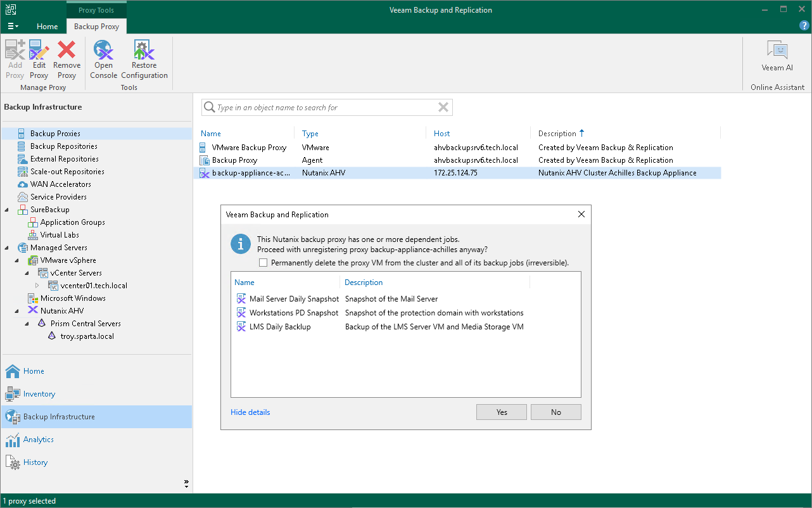Sort proxies by the Description column header
Viewport: 812px width, 508px height.
tap(557, 134)
